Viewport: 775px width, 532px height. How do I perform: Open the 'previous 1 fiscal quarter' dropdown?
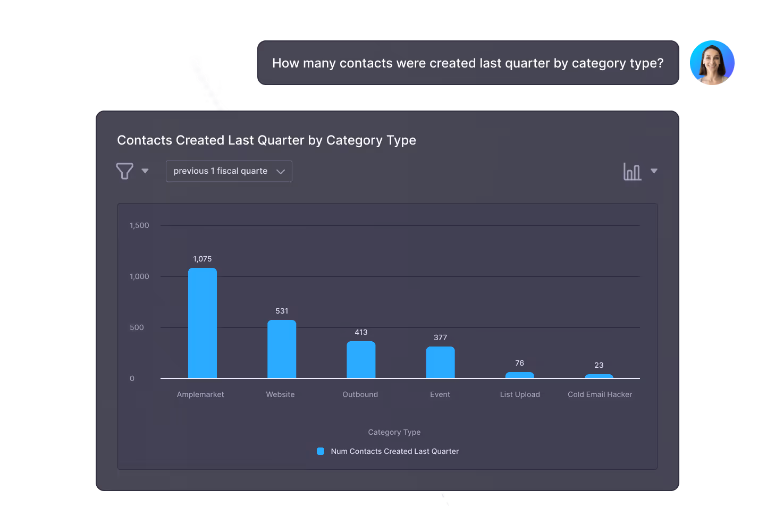click(229, 171)
